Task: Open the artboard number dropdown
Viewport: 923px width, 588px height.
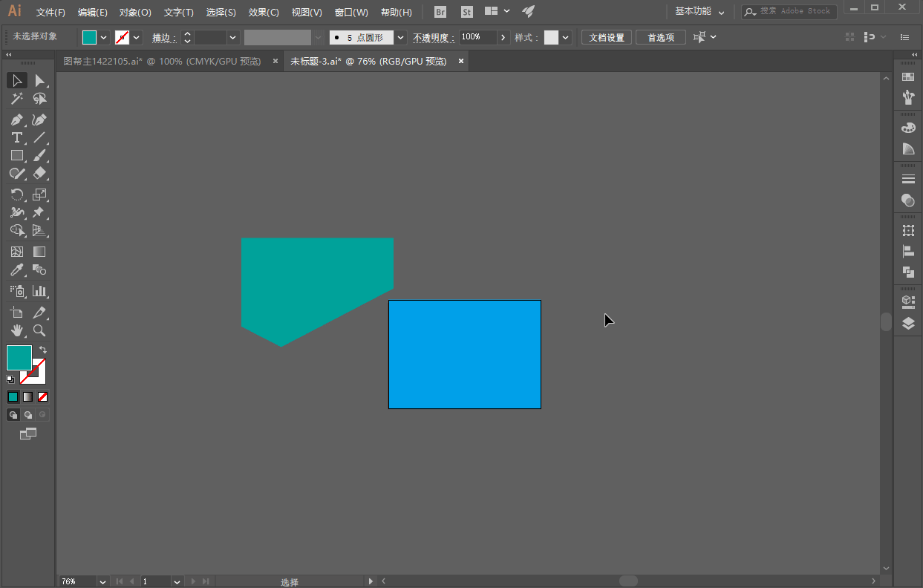Action: [177, 582]
